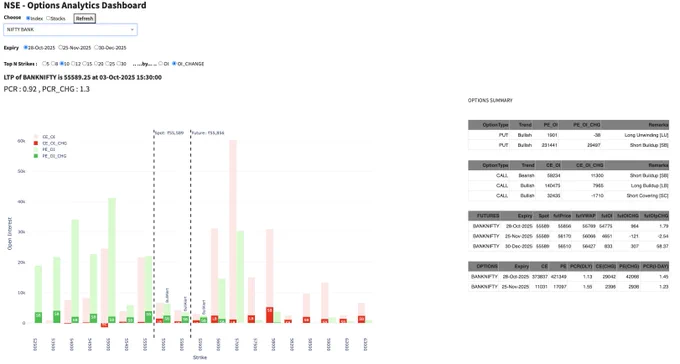Select the Index radio option
This screenshot has width=680, height=364.
point(28,18)
